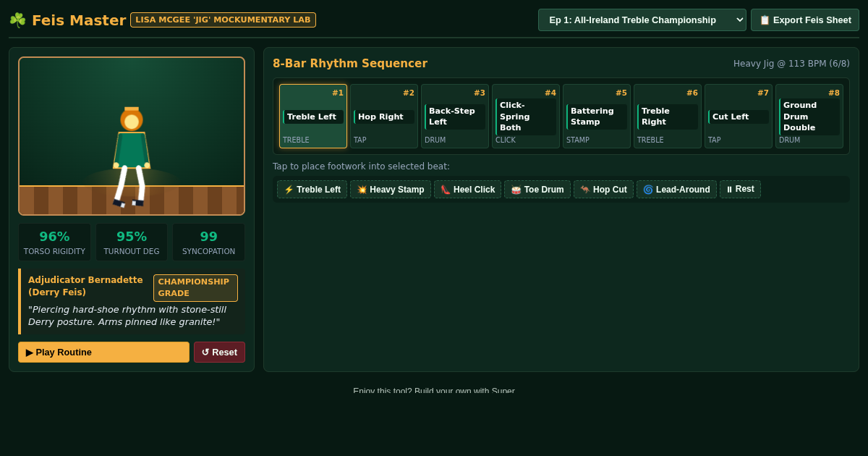Click the Championship Grade badge
The height and width of the screenshot is (456, 868).
pos(195,288)
